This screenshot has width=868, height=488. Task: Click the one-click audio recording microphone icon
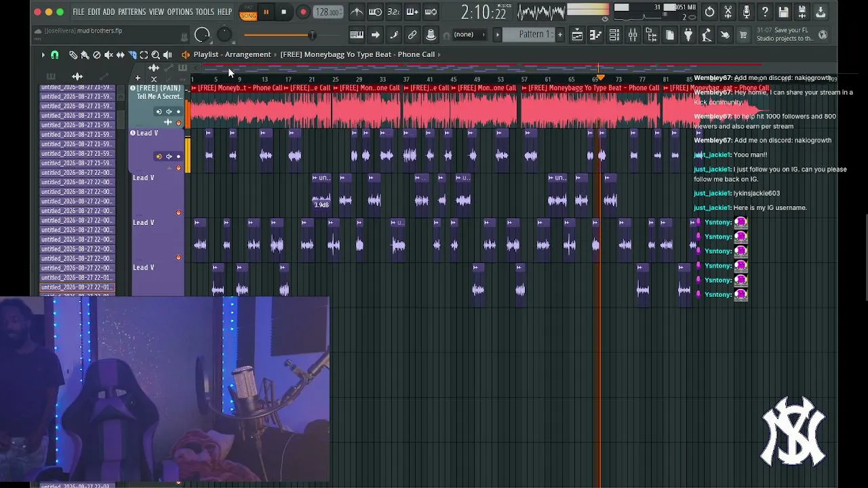747,12
